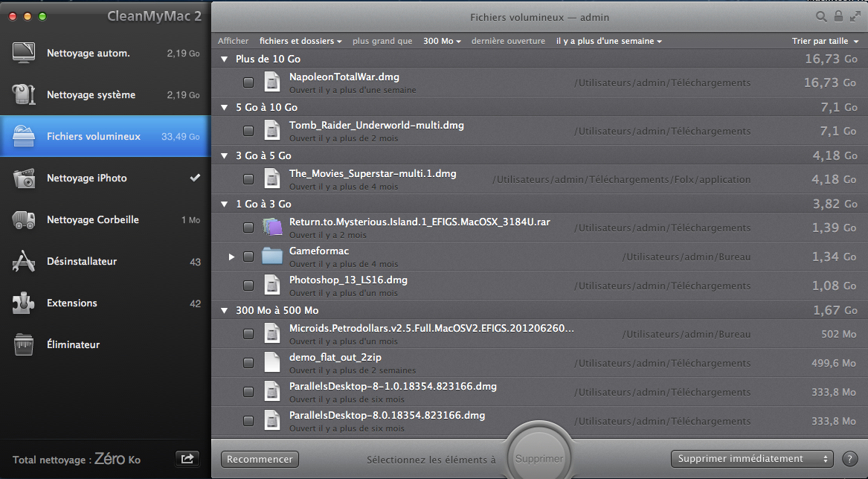Image resolution: width=868 pixels, height=479 pixels.
Task: Click the Extensions puzzle piece icon
Action: click(x=24, y=303)
